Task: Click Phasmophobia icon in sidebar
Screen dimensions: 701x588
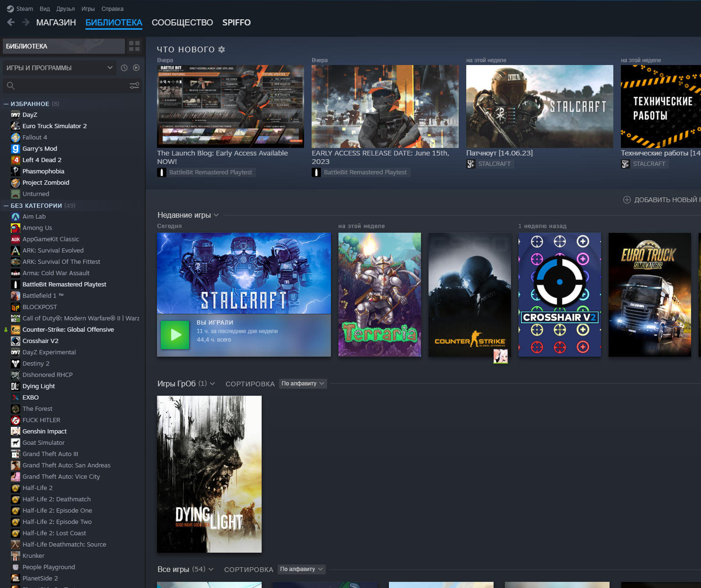Action: click(x=16, y=171)
